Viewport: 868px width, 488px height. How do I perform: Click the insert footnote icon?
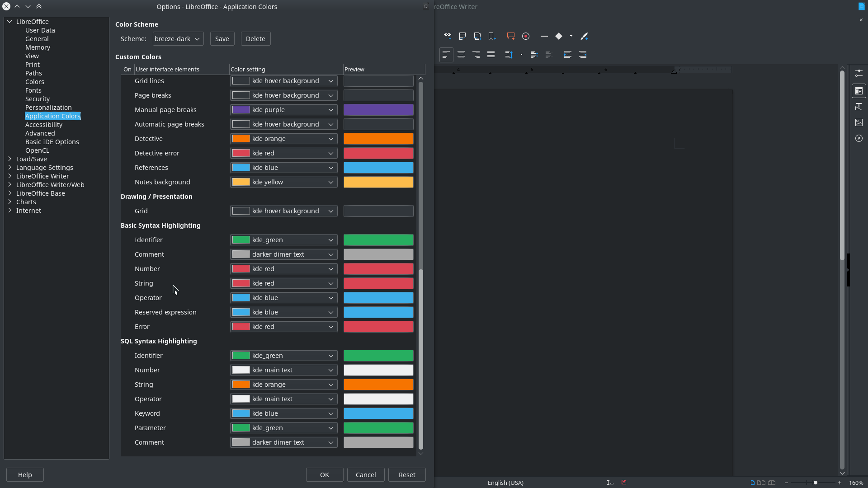coord(462,36)
